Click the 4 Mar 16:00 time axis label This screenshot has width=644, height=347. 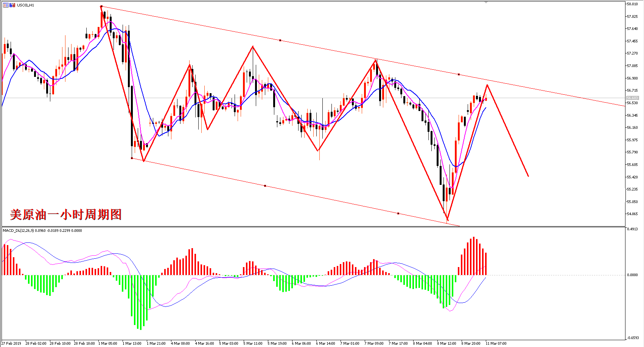coord(205,344)
